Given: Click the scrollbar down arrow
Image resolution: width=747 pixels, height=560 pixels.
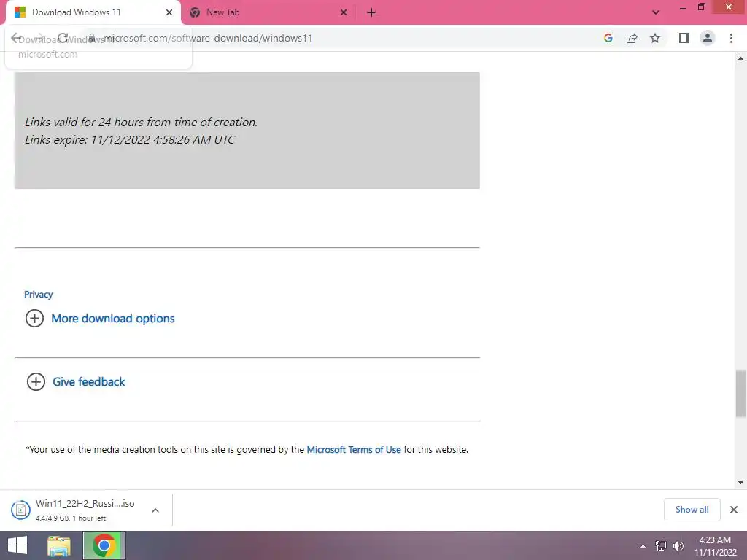Looking at the screenshot, I should click(740, 483).
